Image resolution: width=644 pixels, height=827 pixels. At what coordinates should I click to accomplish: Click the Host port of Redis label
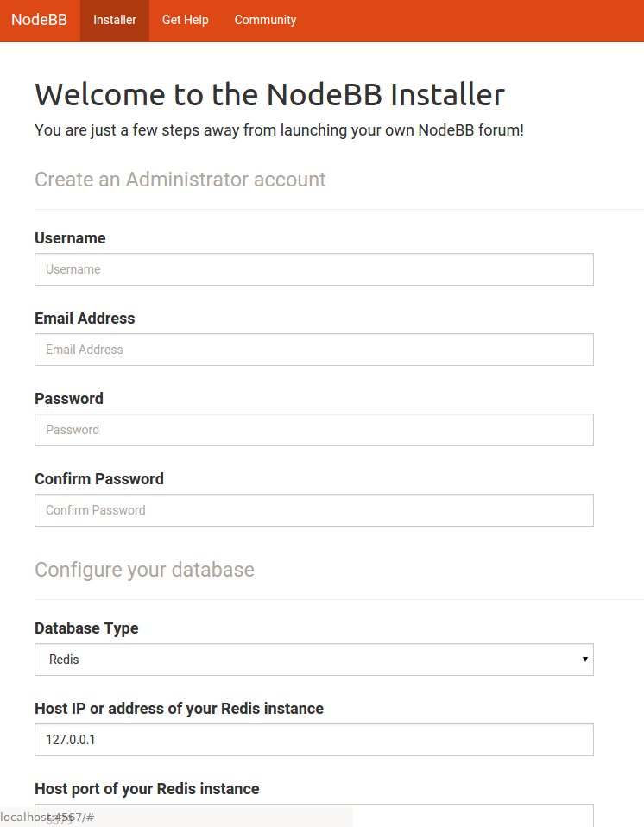[147, 789]
